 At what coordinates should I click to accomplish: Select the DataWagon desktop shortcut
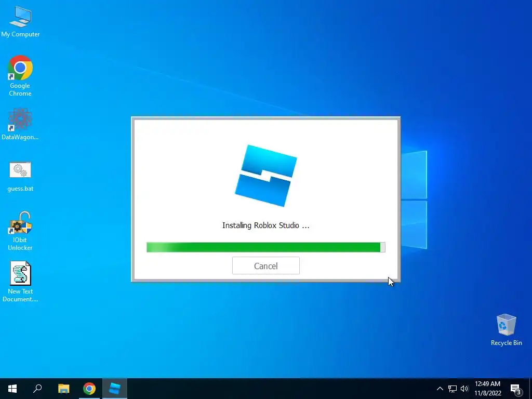pos(20,124)
